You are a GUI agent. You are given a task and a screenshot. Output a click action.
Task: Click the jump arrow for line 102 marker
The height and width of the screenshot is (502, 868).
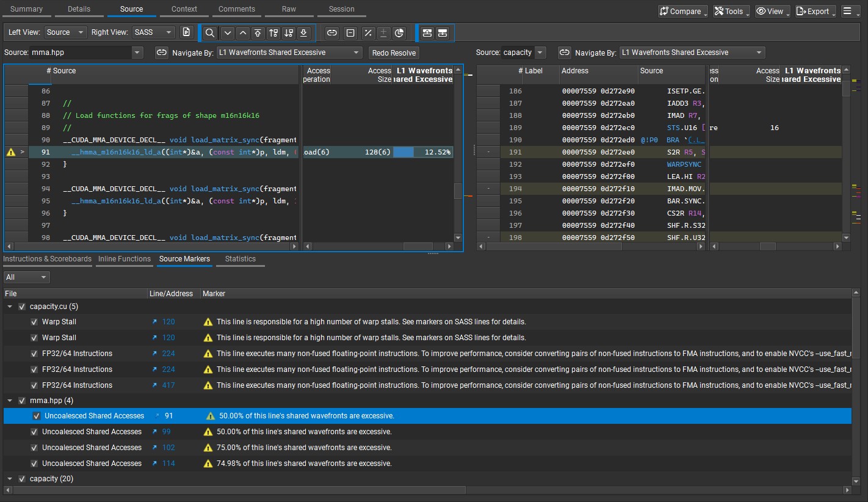[156, 448]
